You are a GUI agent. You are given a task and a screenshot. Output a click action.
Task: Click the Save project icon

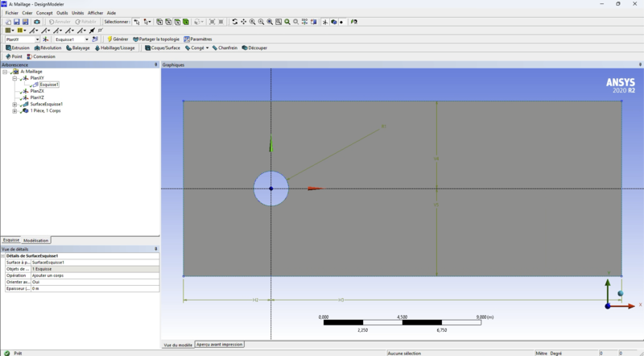pos(17,22)
